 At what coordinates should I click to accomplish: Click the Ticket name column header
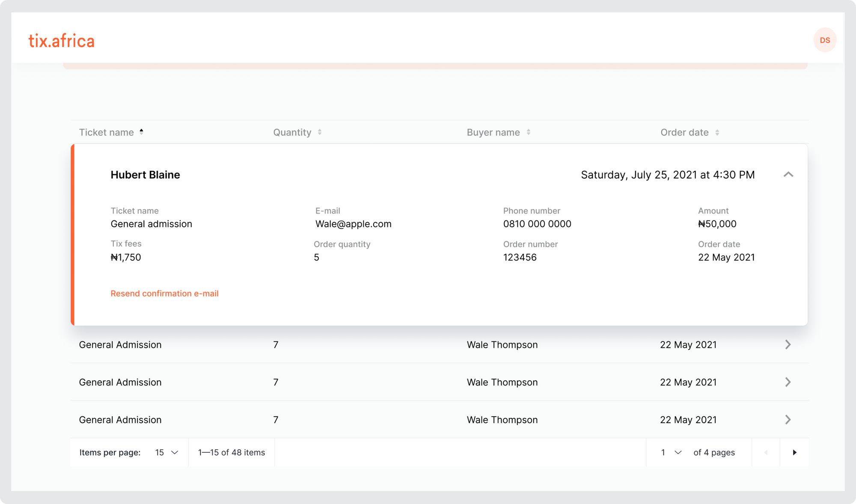coord(106,133)
